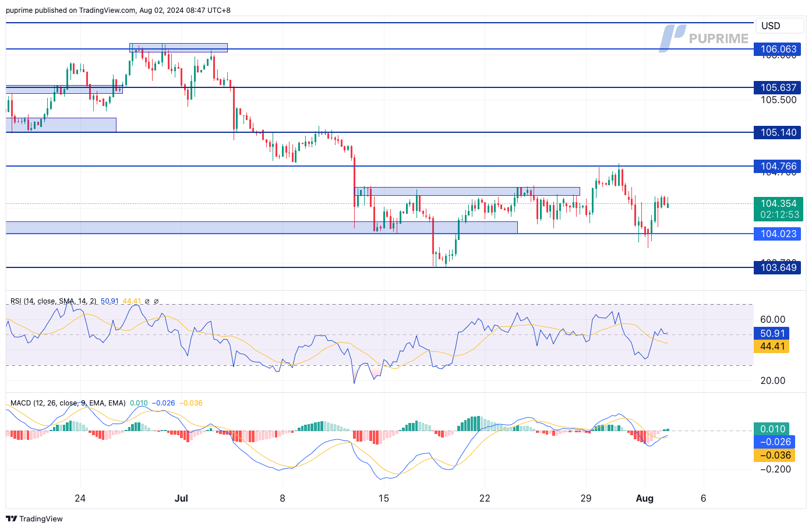This screenshot has height=529, width=812.
Task: Click the blue −0.026 MACD legend value
Action: [x=164, y=403]
